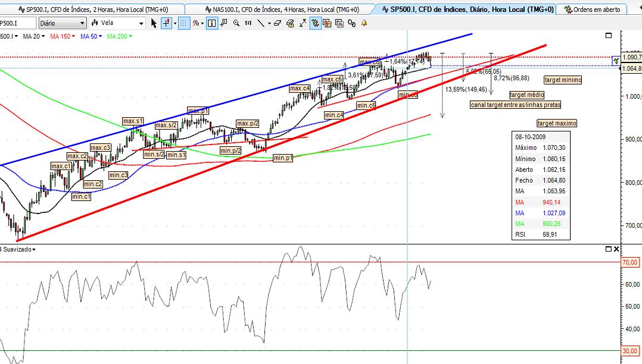The height and width of the screenshot is (364, 642).
Task: Open the Ordens em aberto tab
Action: (593, 10)
